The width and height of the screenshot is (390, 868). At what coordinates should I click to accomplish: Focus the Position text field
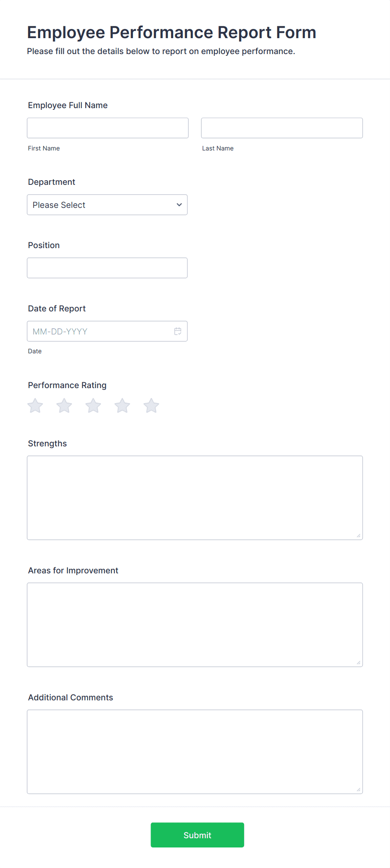pos(107,267)
